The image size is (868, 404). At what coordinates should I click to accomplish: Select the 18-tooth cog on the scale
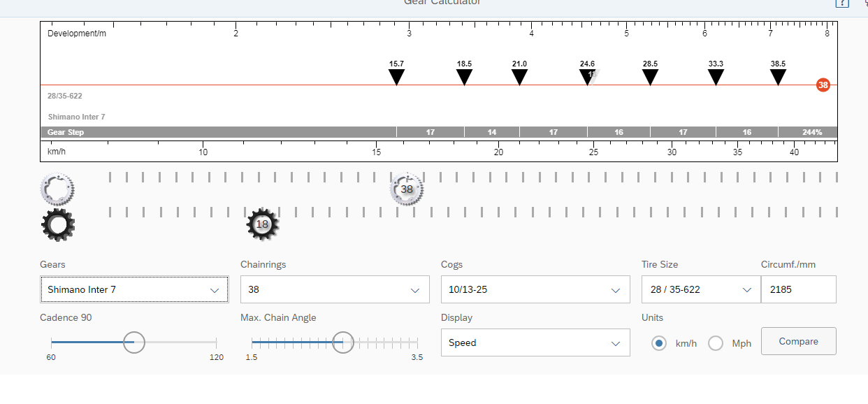click(262, 224)
